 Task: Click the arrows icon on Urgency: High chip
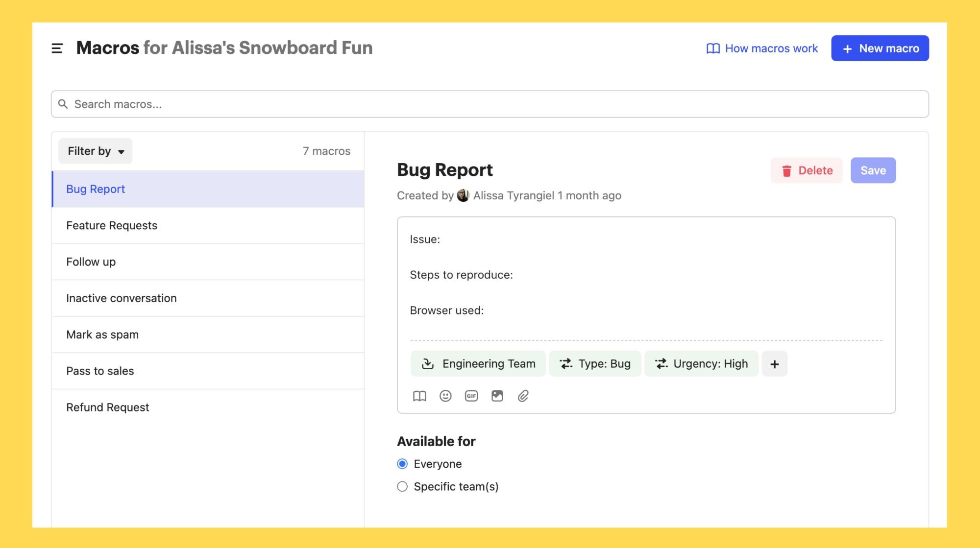(x=661, y=364)
